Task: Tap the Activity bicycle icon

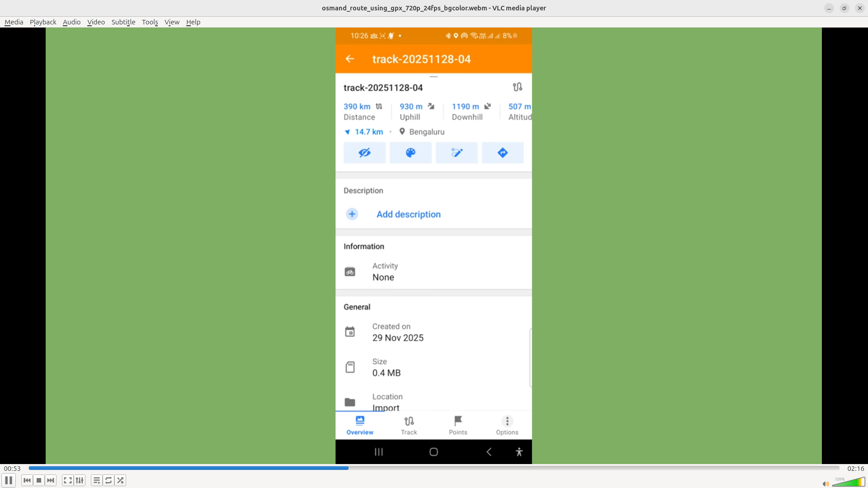Action: pyautogui.click(x=350, y=272)
